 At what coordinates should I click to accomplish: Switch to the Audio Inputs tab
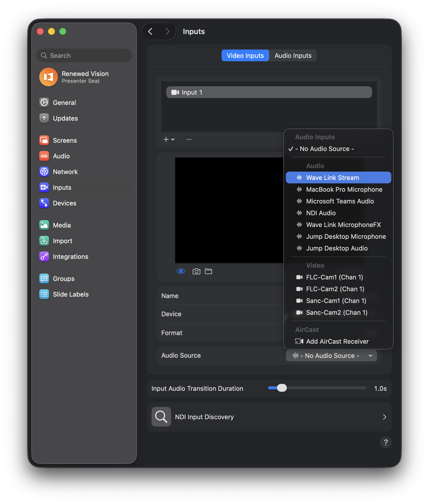pos(293,56)
